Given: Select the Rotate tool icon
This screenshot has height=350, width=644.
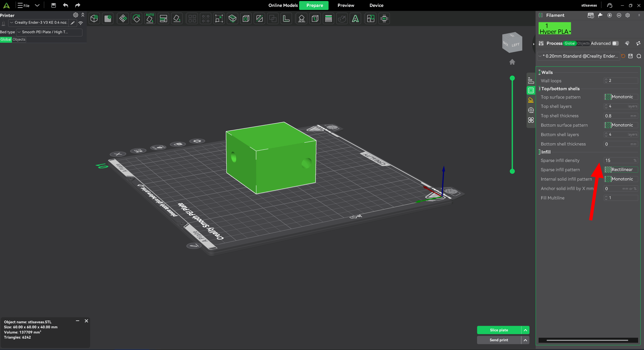Looking at the screenshot, I should 137,18.
